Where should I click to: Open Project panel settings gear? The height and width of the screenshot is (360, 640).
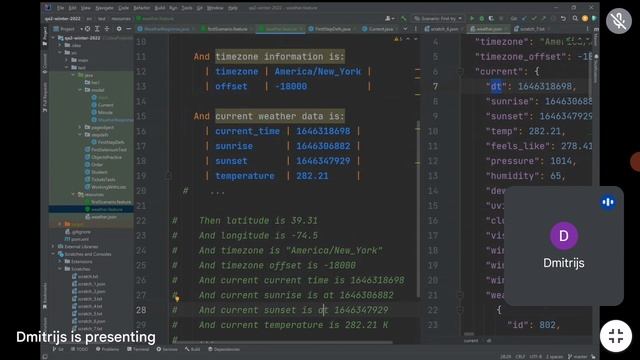point(119,29)
